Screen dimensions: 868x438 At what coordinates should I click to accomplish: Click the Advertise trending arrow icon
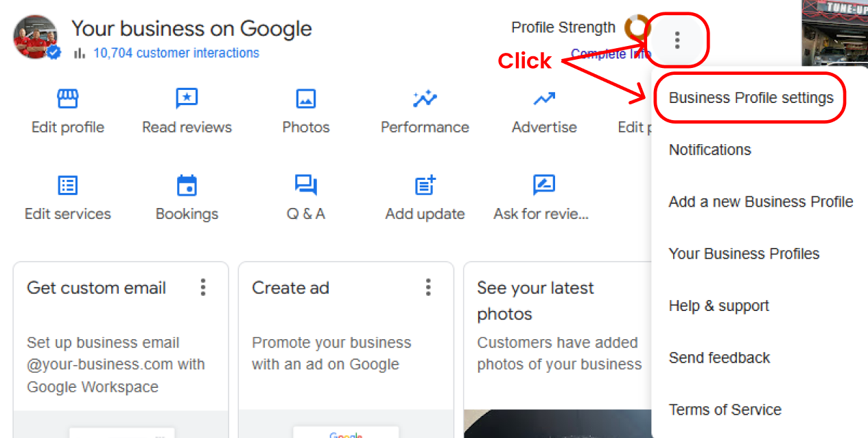click(x=544, y=100)
